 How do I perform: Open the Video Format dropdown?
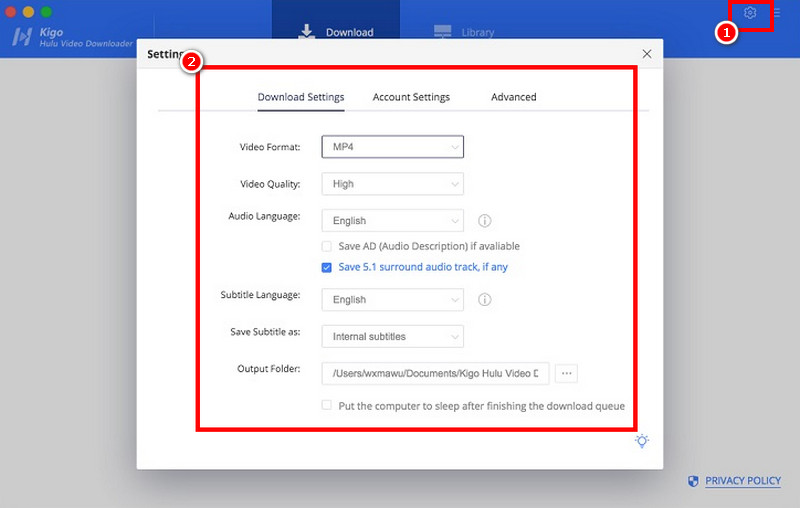tap(392, 147)
